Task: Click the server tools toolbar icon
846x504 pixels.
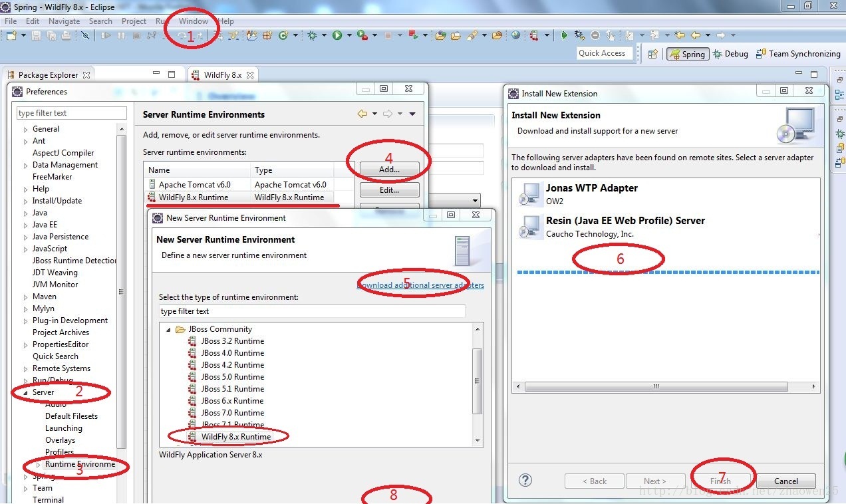Action: pos(533,35)
